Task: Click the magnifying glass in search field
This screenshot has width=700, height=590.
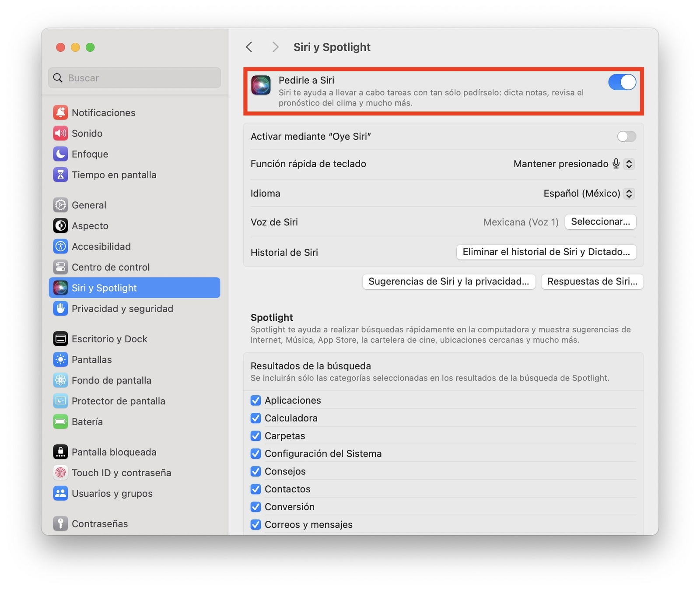Action: click(58, 78)
